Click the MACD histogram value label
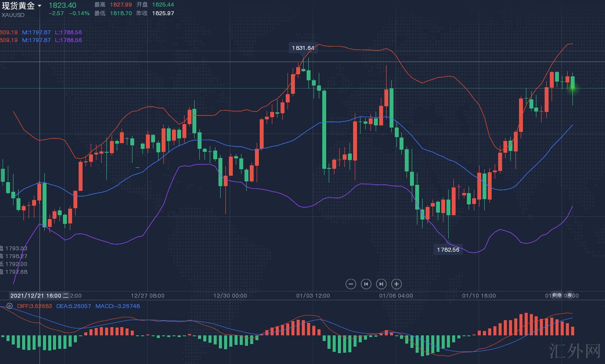The width and height of the screenshot is (605, 364). pyautogui.click(x=118, y=306)
